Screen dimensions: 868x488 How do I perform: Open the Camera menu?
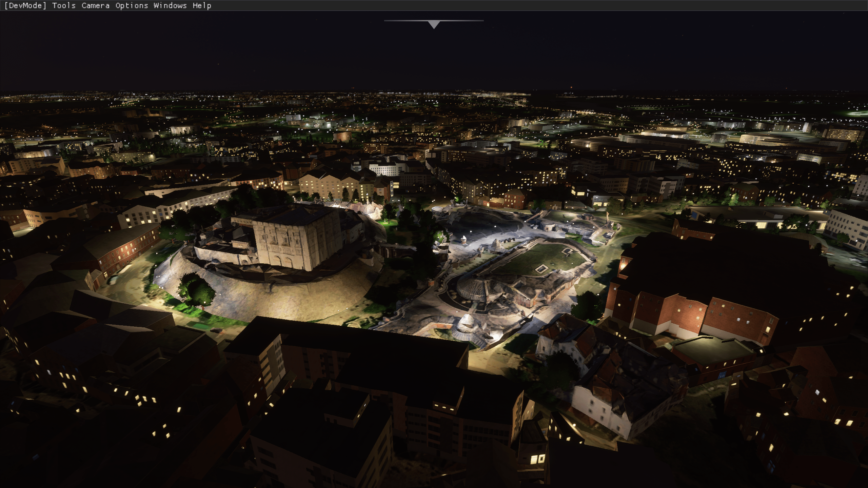[95, 5]
